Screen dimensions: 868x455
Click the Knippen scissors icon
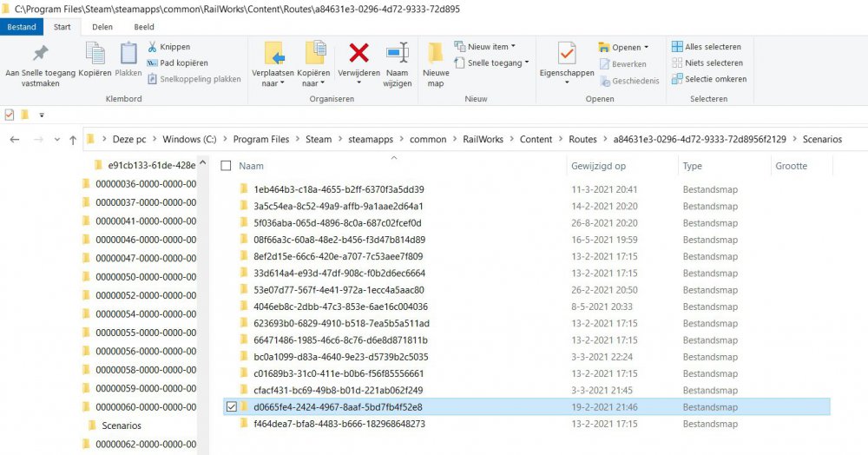pyautogui.click(x=153, y=47)
